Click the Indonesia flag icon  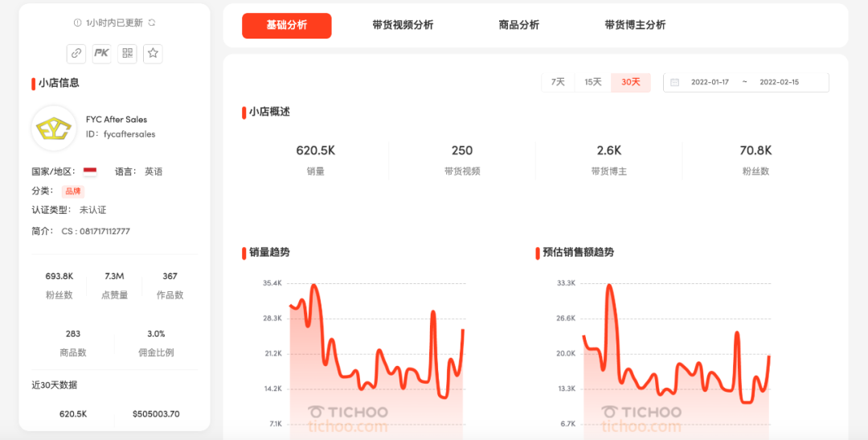click(90, 172)
